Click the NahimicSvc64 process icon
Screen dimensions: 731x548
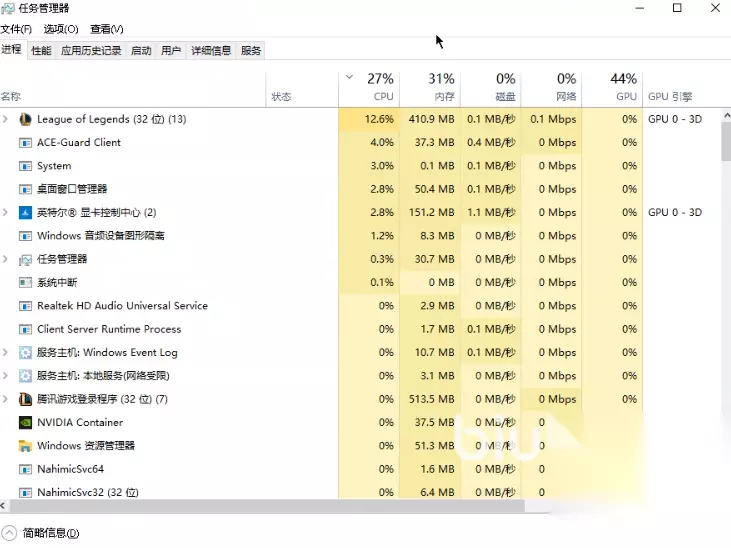[25, 469]
